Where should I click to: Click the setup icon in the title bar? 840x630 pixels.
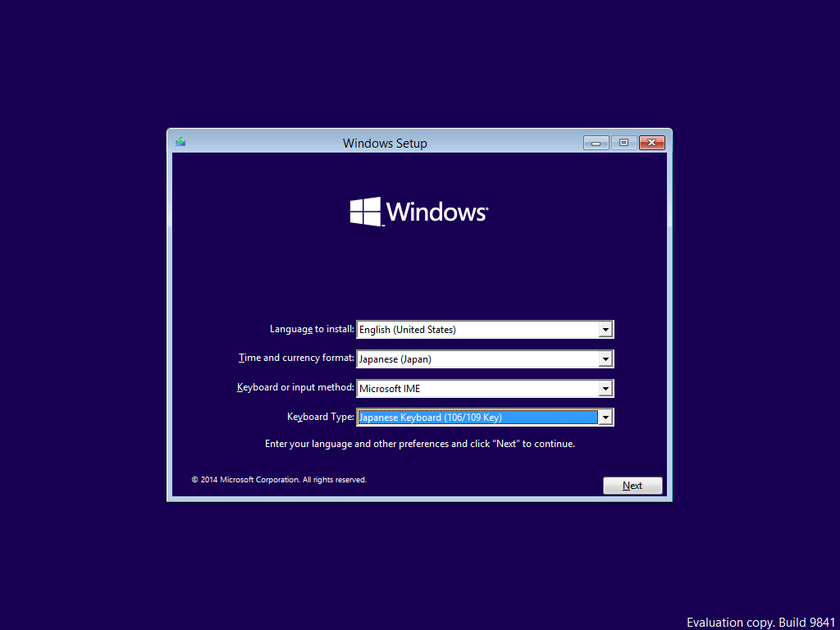click(180, 141)
